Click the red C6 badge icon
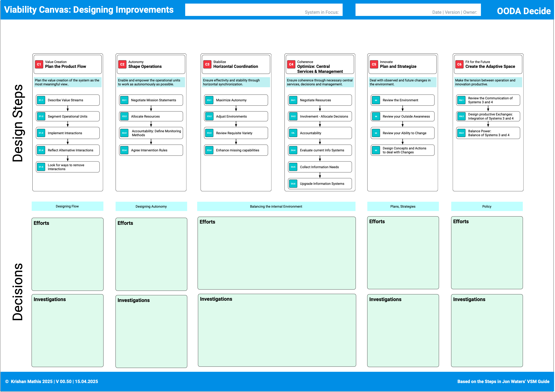 point(459,64)
